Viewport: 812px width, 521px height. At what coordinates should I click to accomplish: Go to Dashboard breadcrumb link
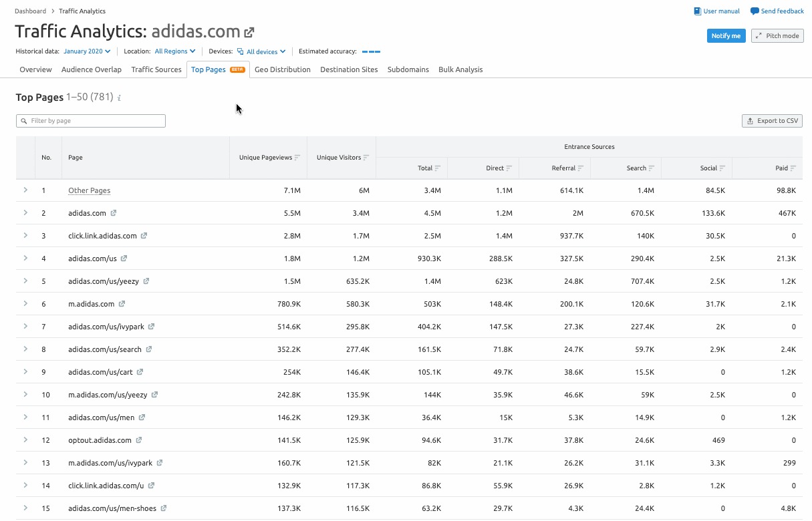[x=31, y=11]
